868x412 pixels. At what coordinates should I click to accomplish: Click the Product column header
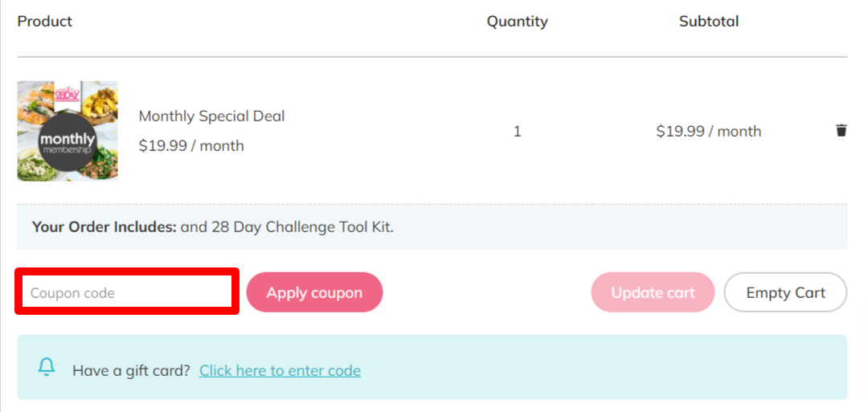(x=45, y=22)
